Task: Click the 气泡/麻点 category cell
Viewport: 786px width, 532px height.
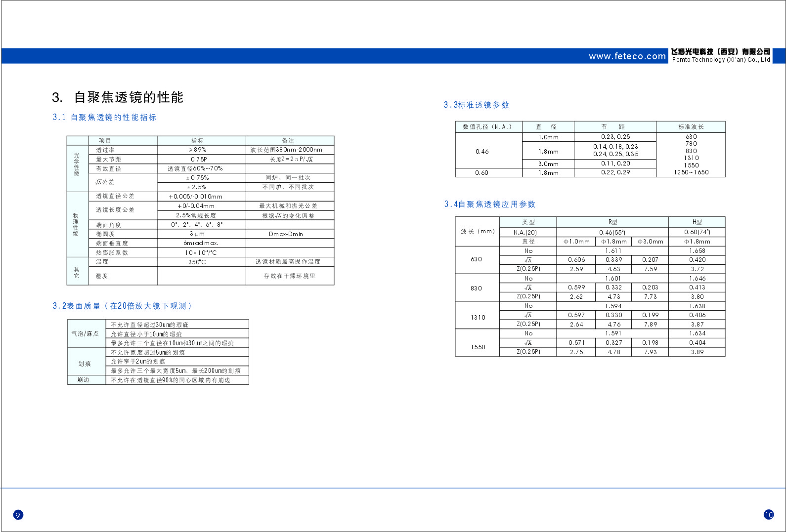Action: click(86, 334)
